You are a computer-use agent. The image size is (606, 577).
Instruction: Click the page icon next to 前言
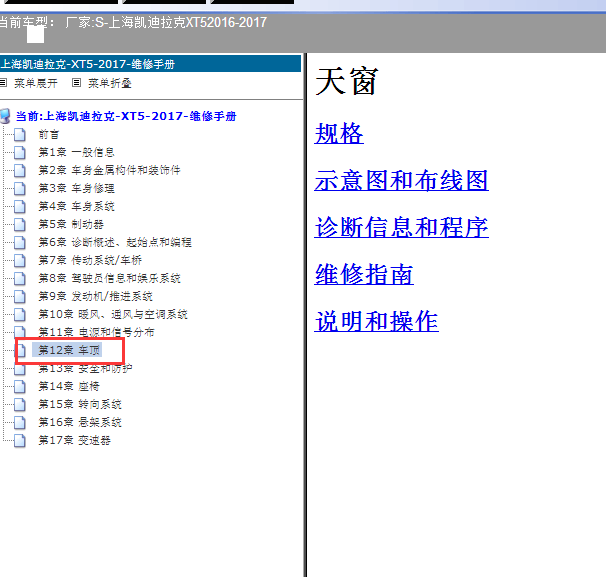coord(20,135)
